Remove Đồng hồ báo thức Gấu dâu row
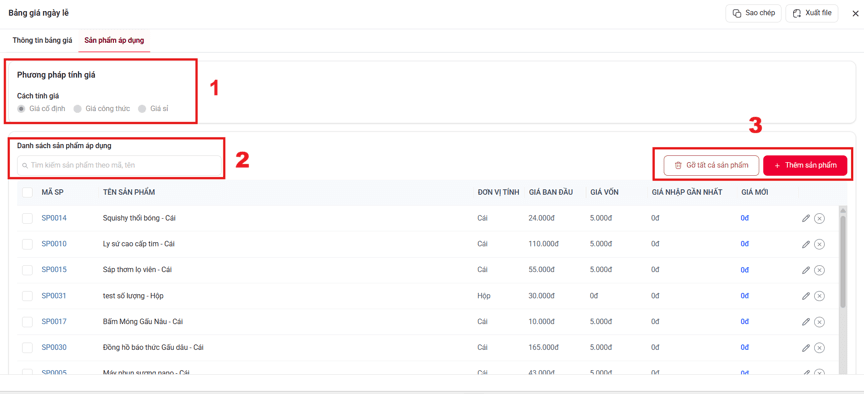The image size is (864, 394). click(819, 348)
